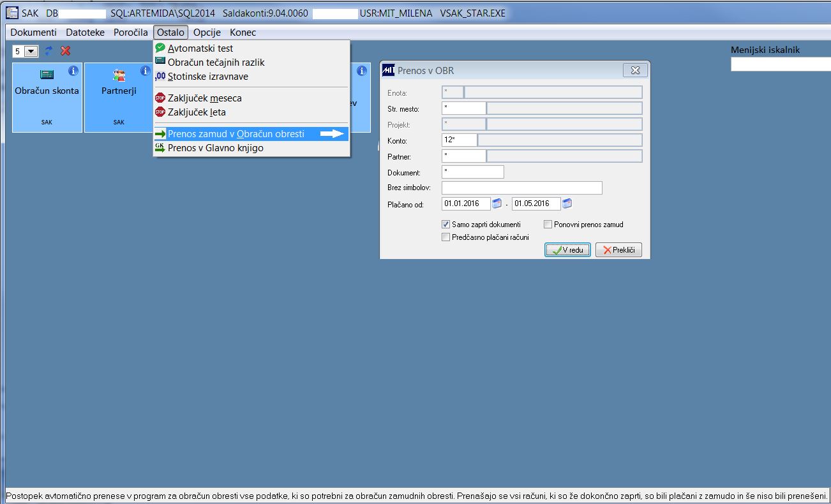Check Predčasno plačani računi option
831x504 pixels.
(446, 237)
